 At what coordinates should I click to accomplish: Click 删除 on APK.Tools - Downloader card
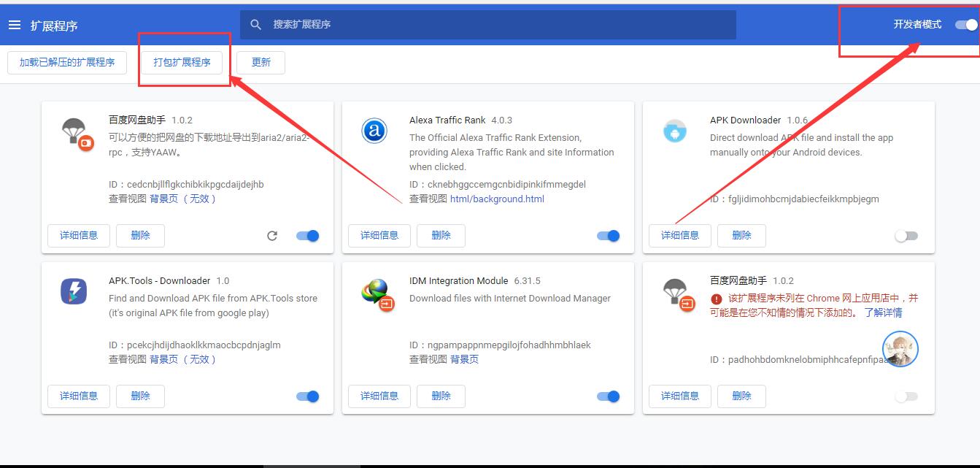coord(141,396)
